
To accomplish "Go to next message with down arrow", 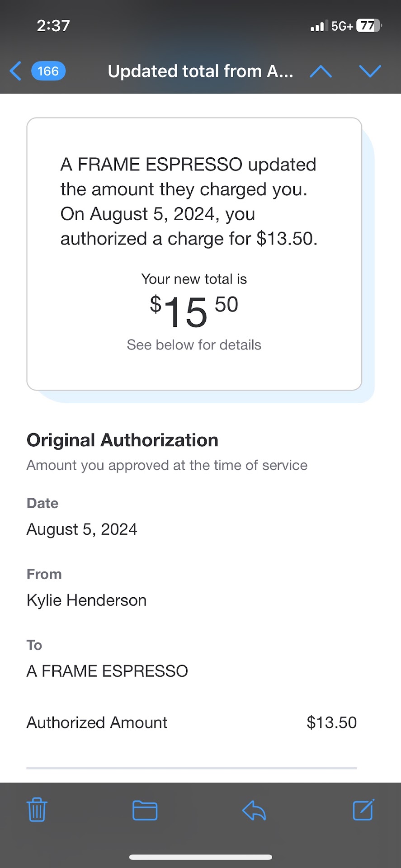I will click(370, 71).
